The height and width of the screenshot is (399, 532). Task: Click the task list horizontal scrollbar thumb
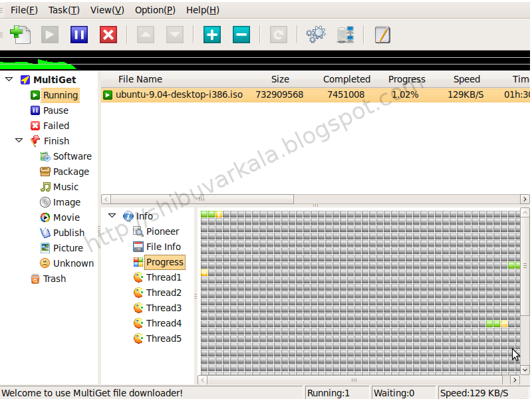[202, 199]
